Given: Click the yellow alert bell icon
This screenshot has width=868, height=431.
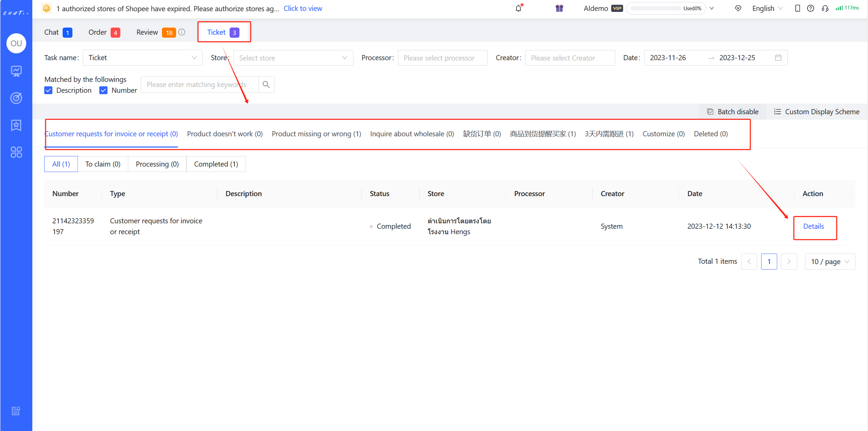Looking at the screenshot, I should 47,8.
